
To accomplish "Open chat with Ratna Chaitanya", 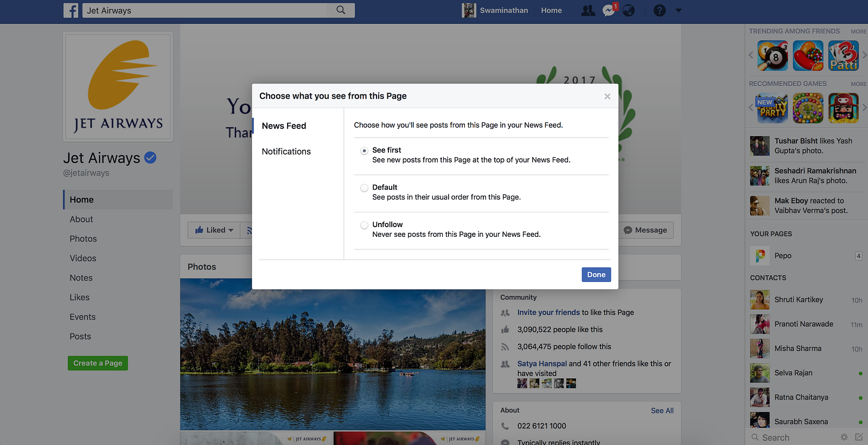I will point(806,397).
